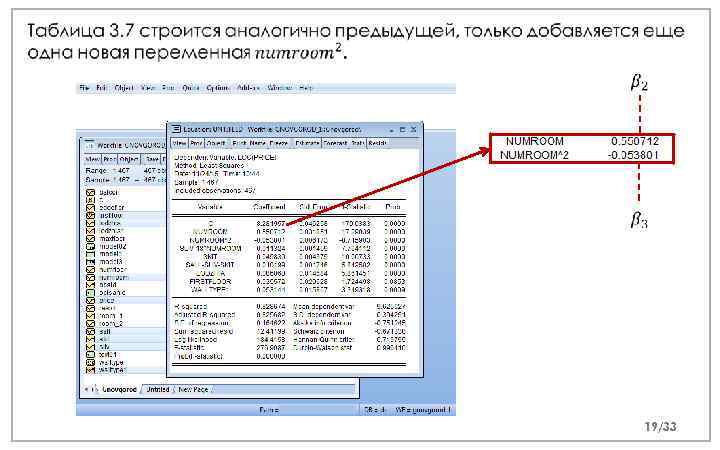
Task: Select the series icon beside room_1
Action: (90, 316)
